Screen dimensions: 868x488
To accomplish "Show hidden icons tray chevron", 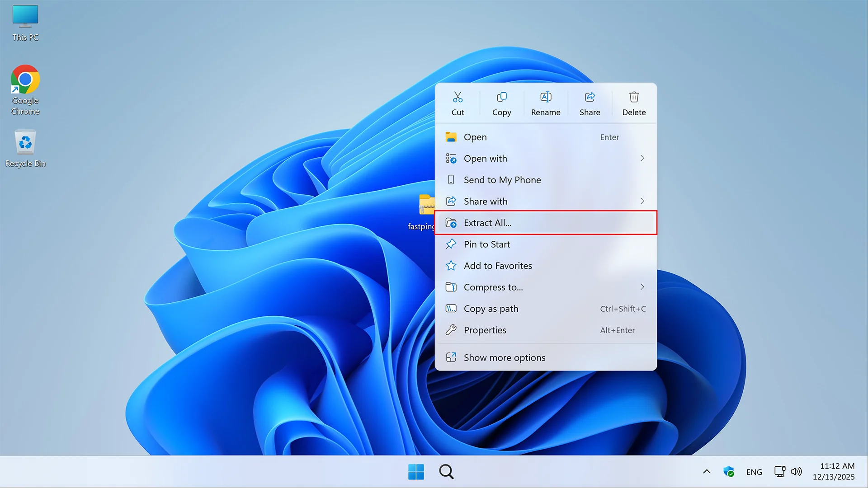I will (x=707, y=472).
